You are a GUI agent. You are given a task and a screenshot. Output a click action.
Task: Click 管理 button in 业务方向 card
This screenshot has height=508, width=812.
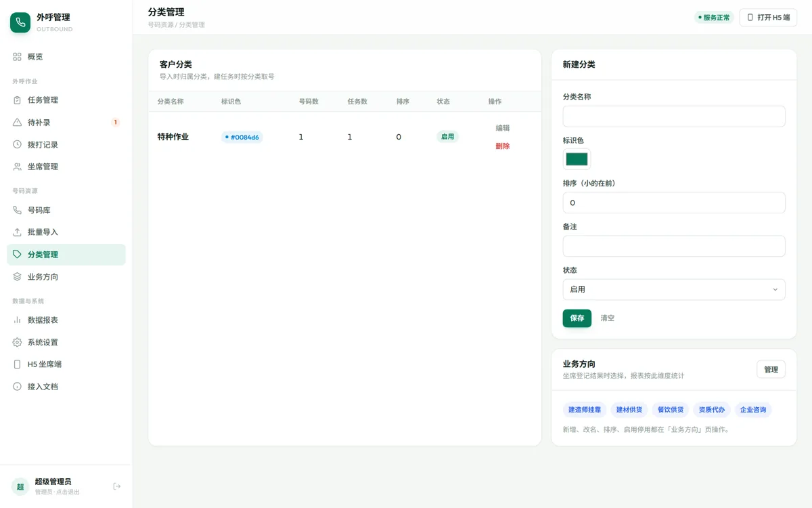771,369
